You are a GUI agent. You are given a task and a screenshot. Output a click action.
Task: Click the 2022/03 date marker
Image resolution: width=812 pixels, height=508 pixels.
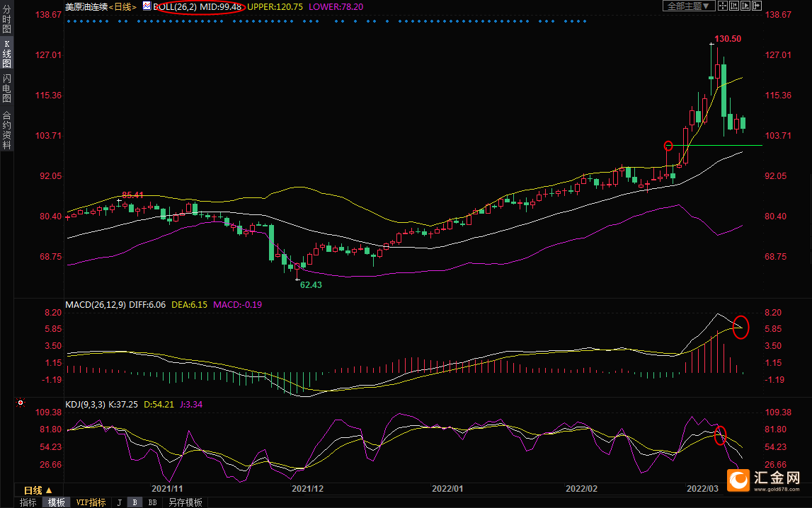[703, 489]
